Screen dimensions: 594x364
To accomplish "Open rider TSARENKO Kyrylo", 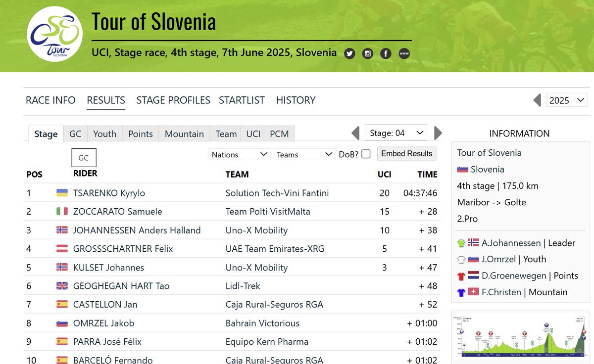I will click(109, 193).
